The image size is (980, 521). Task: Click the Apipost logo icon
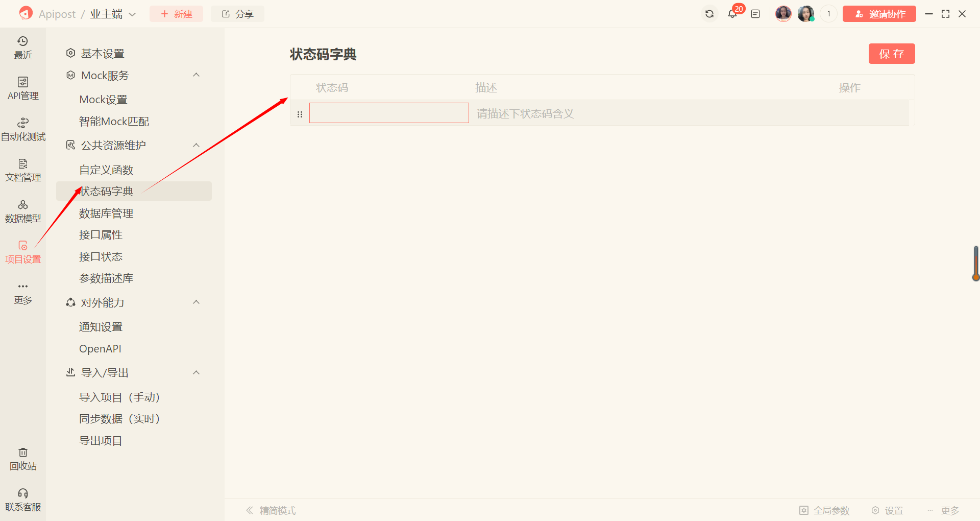(26, 13)
